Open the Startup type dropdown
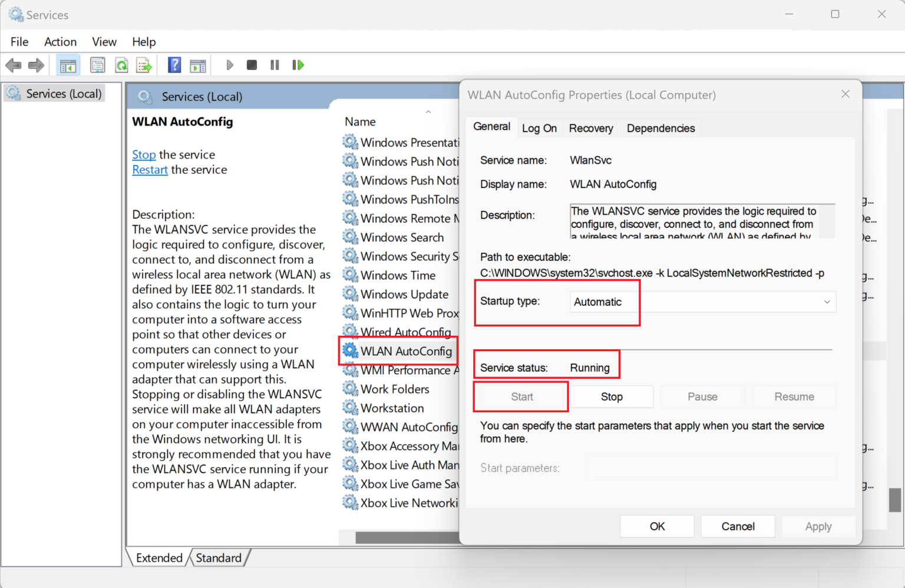Image resolution: width=905 pixels, height=588 pixels. [x=702, y=302]
